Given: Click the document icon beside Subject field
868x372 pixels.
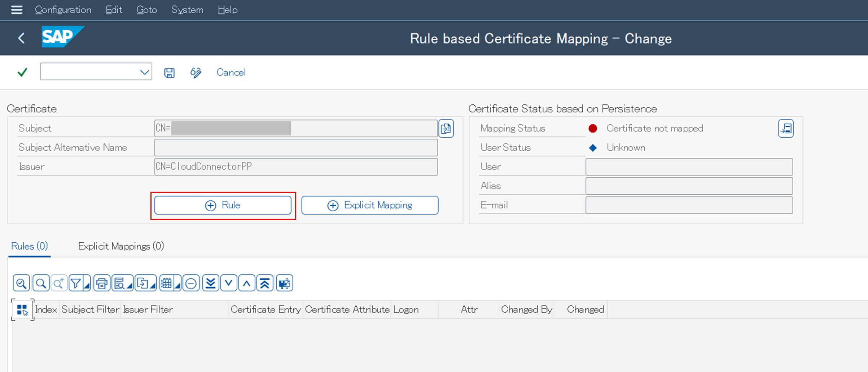Looking at the screenshot, I should coord(446,129).
